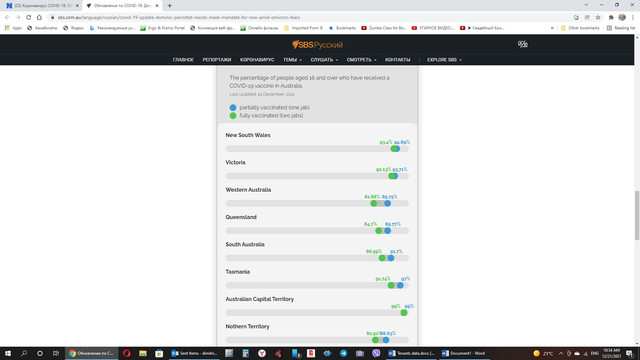The width and height of the screenshot is (640, 360).
Task: Open Cortana circle icon on taskbar
Action: (40, 353)
